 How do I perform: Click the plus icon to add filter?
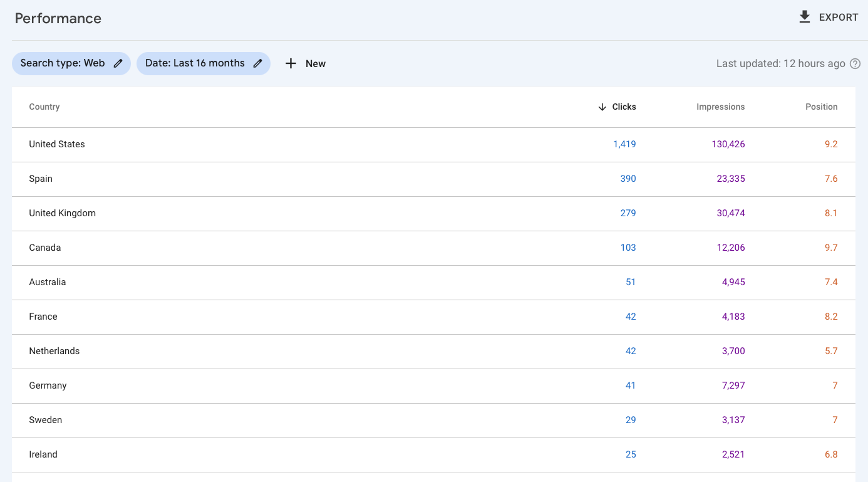(291, 63)
